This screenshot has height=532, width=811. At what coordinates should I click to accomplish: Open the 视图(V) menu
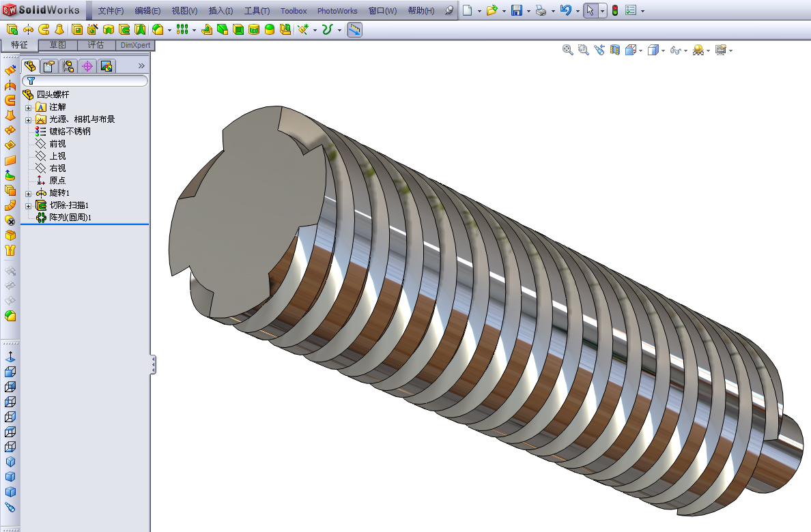[x=184, y=10]
